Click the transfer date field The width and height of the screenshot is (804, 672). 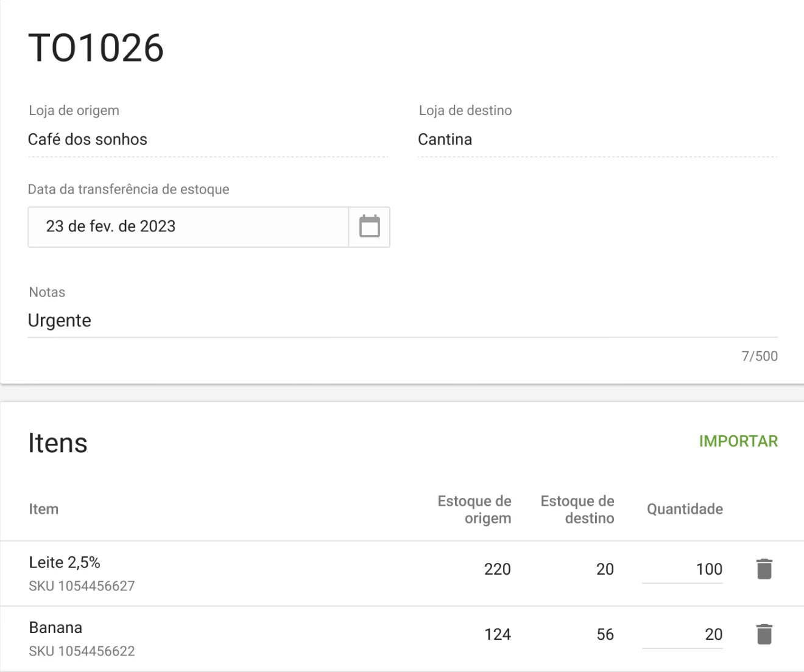pyautogui.click(x=188, y=226)
